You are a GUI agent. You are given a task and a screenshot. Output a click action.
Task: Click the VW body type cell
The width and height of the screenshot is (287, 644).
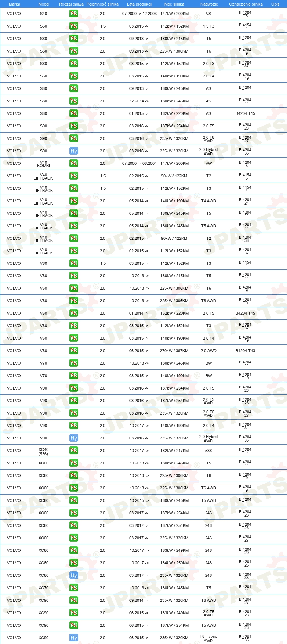click(x=208, y=163)
